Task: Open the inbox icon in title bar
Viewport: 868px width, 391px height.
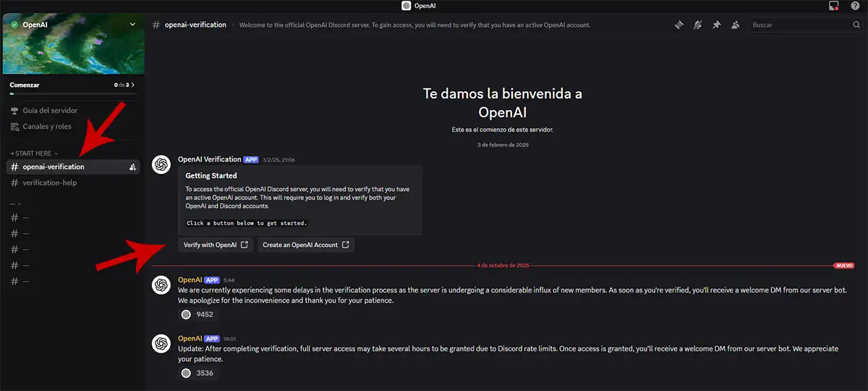Action: [833, 6]
